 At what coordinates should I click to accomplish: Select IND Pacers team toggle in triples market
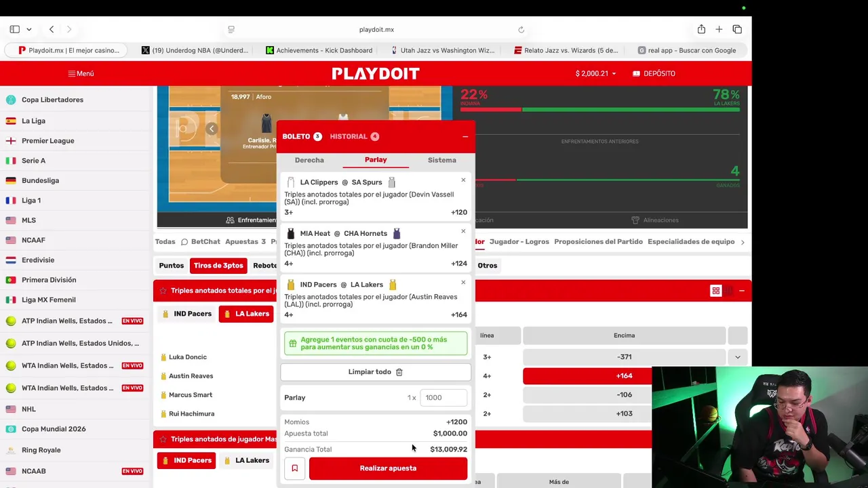[x=186, y=314]
